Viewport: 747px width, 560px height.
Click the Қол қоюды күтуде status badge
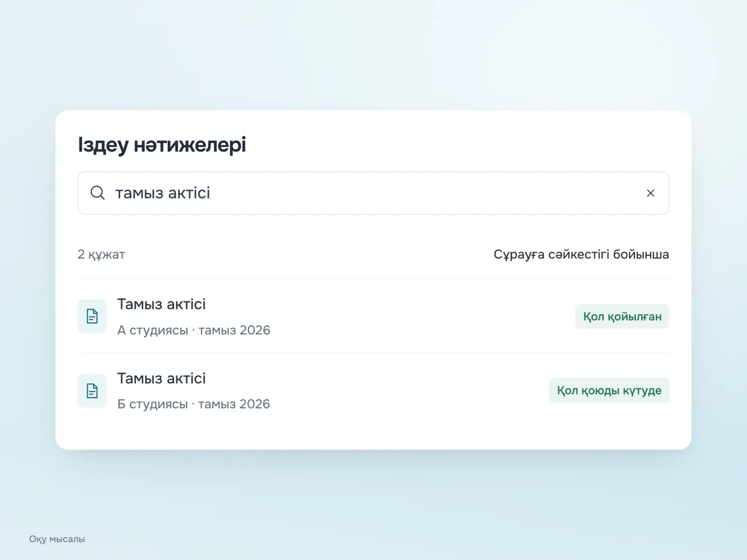coord(609,390)
